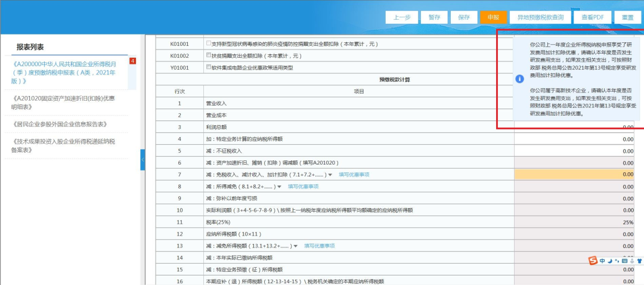Image resolution: width=644 pixels, height=285 pixels.
Task: Collapse the report list sidebar with the blue handle
Action: pos(143,160)
